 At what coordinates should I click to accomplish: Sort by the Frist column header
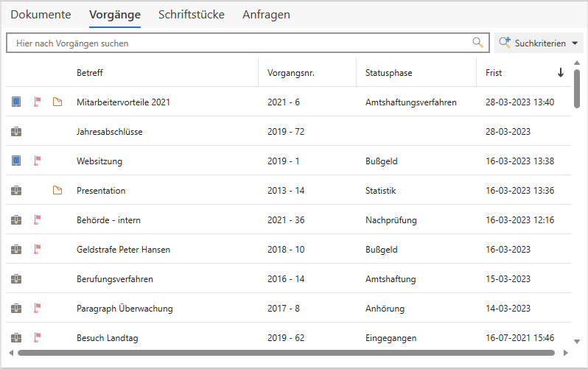[494, 73]
